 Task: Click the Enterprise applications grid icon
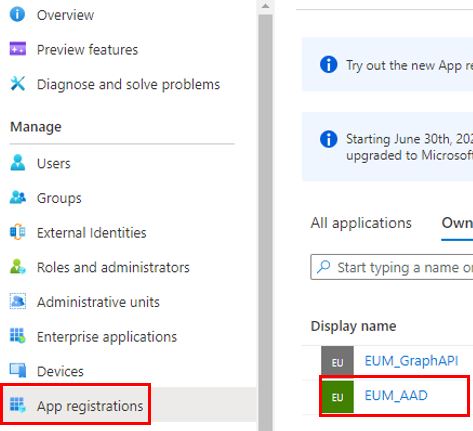(x=18, y=336)
